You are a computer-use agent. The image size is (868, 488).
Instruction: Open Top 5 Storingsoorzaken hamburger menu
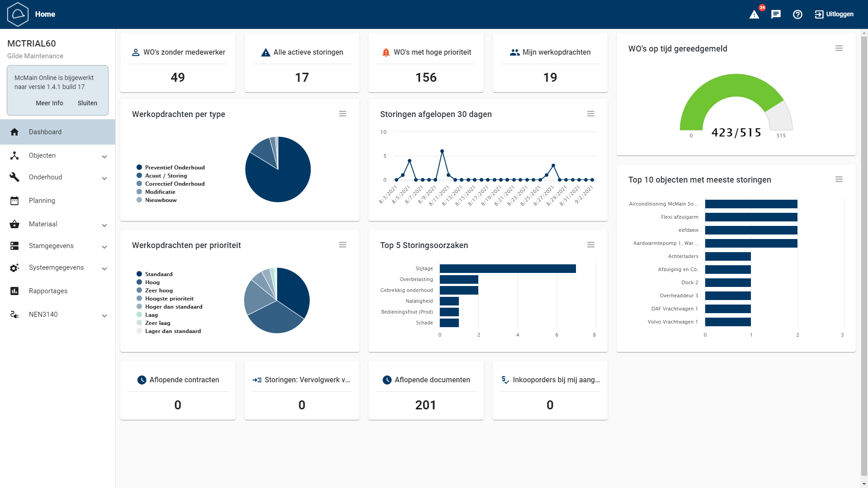tap(590, 245)
